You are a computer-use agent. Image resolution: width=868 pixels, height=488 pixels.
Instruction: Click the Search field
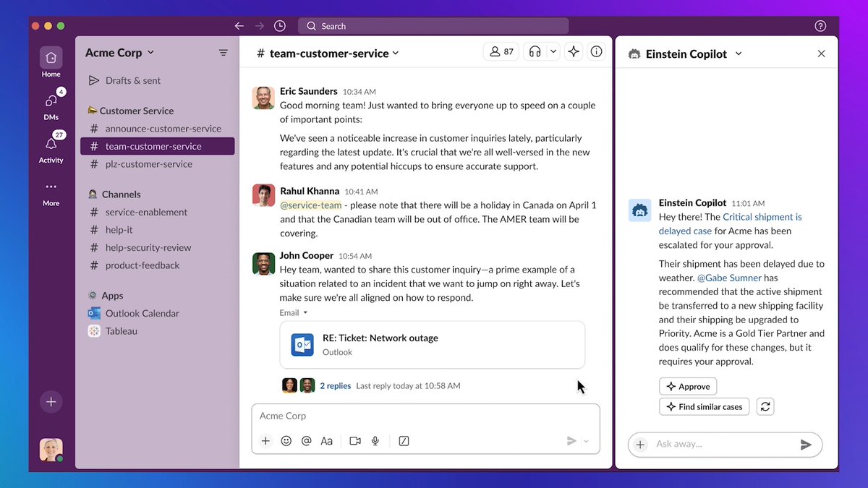point(433,26)
